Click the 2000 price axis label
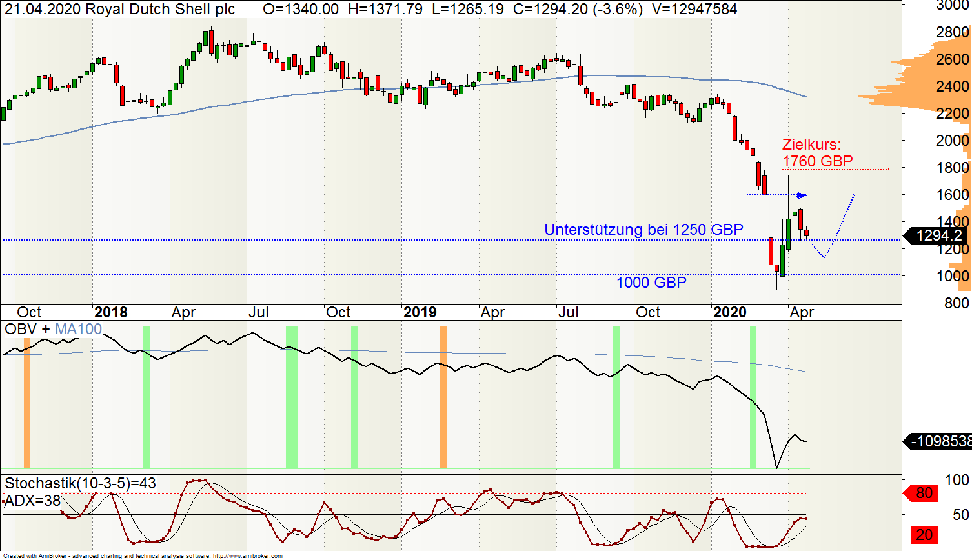 [953, 141]
